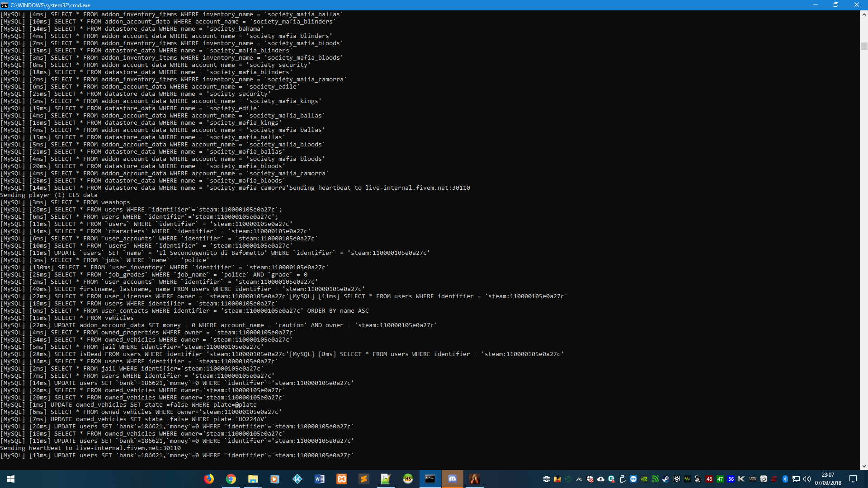868x488 pixels.
Task: Open the volume slider control
Action: click(x=807, y=479)
